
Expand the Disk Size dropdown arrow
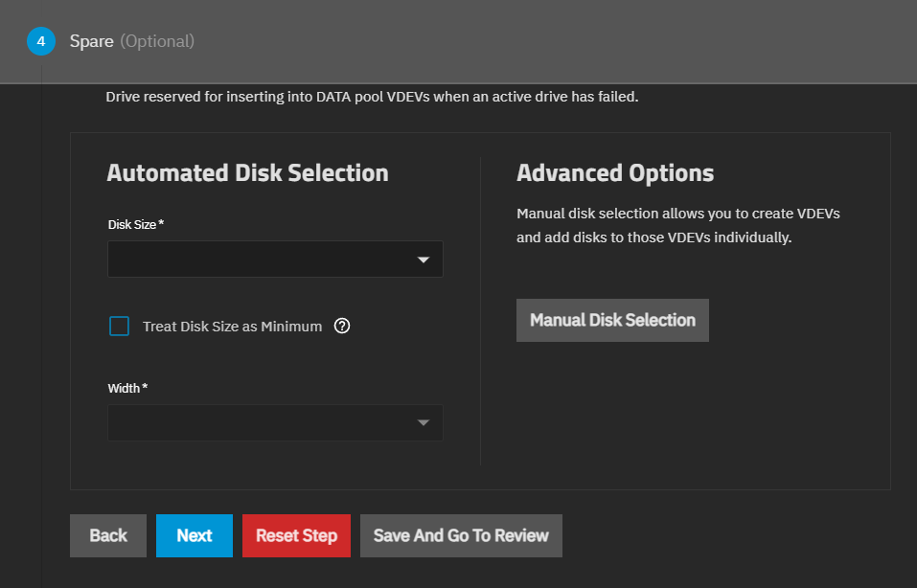click(424, 260)
